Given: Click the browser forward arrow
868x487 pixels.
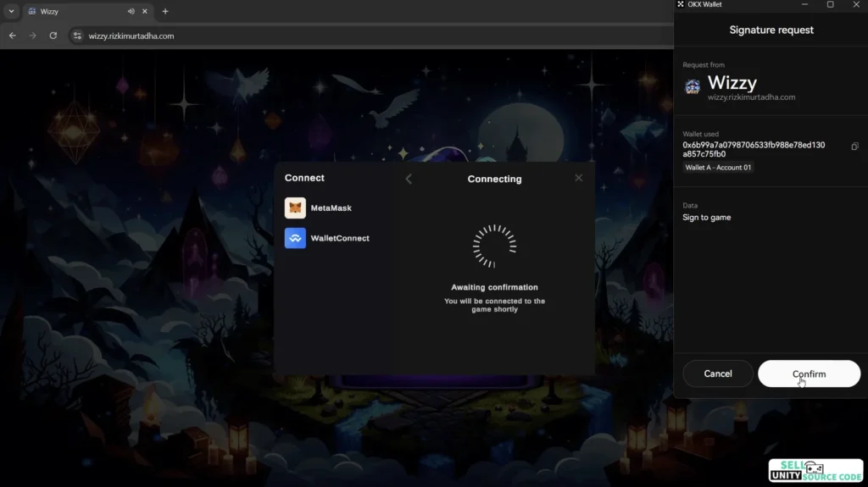Looking at the screenshot, I should [x=33, y=36].
